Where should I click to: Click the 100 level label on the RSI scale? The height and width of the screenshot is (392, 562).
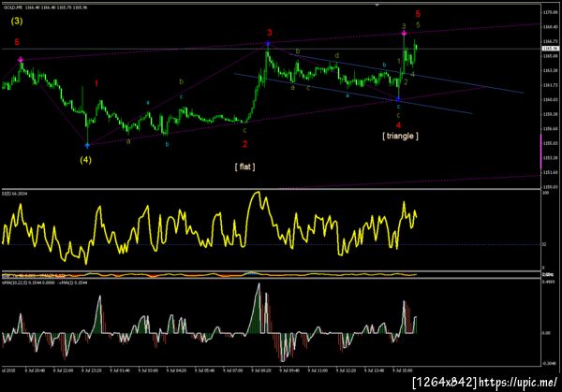pyautogui.click(x=546, y=193)
